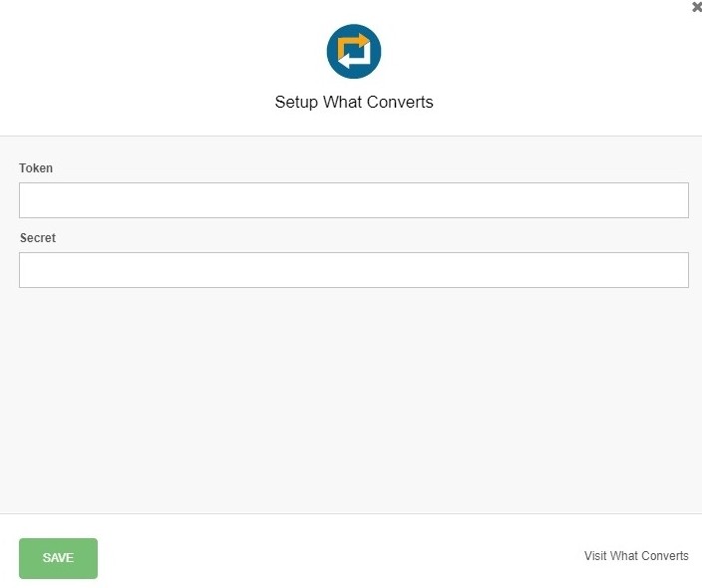Click the white arrow in the logo
Image resolution: width=702 pixels, height=588 pixels.
[354, 59]
